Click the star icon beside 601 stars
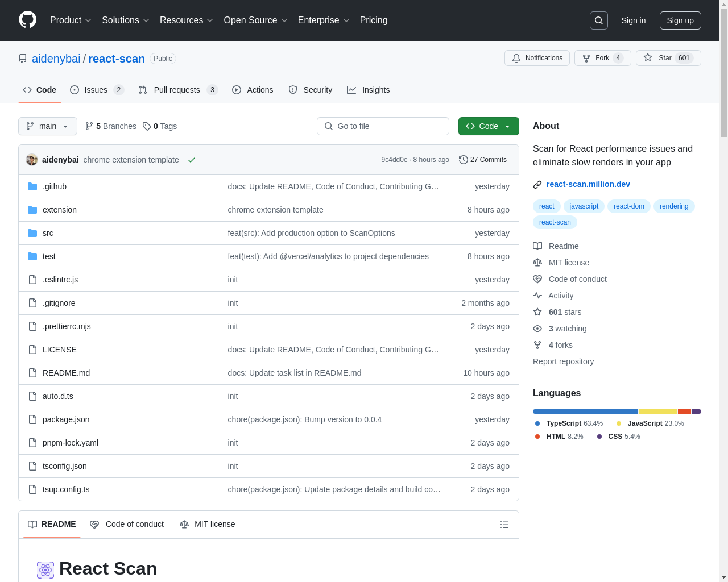 point(537,312)
